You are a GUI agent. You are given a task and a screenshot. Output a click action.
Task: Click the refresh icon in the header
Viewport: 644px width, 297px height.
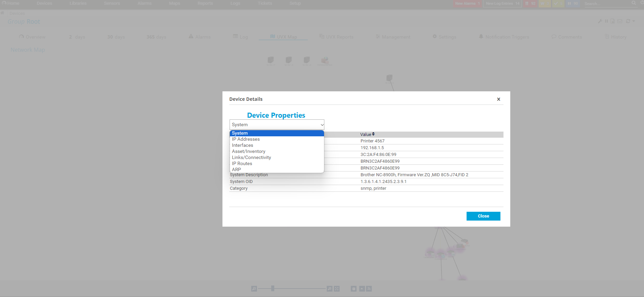click(628, 21)
